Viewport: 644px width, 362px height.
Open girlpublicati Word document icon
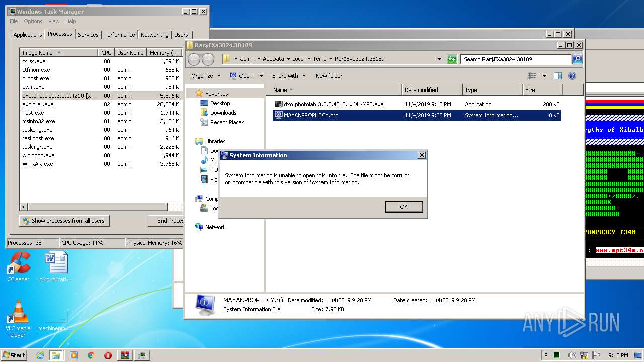[x=55, y=267]
